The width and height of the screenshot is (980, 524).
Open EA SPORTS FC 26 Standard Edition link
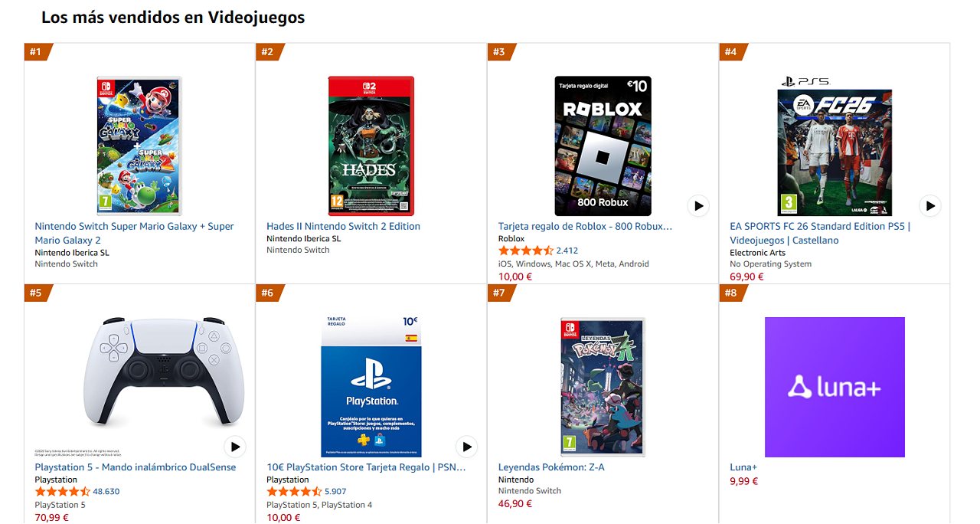[x=820, y=233]
